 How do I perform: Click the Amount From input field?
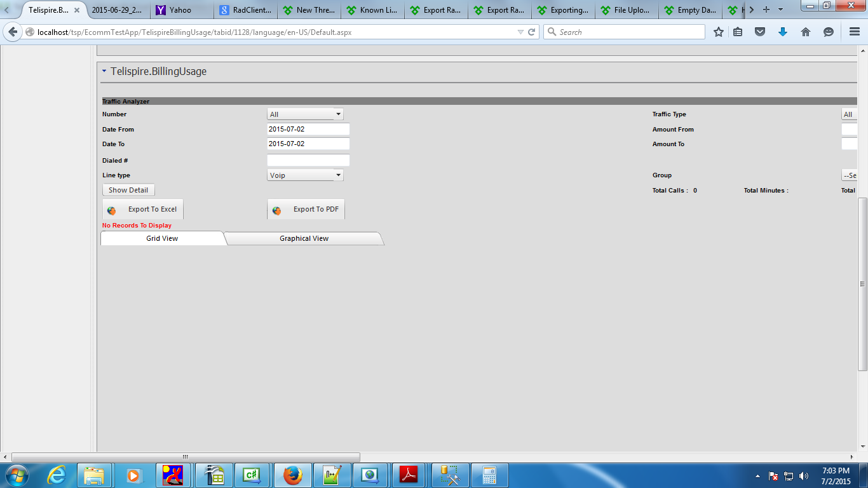tap(850, 129)
